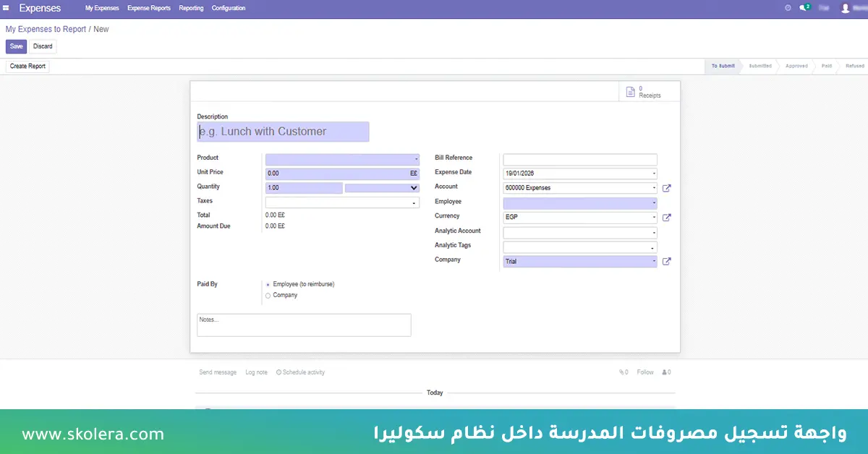The image size is (868, 454).
Task: Set status to Submitted in the status bar
Action: point(759,66)
